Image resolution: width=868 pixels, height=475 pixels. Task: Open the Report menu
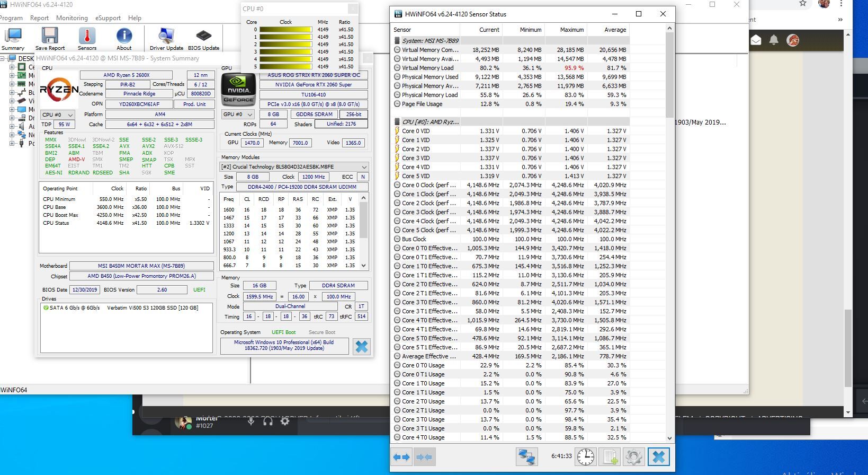39,18
